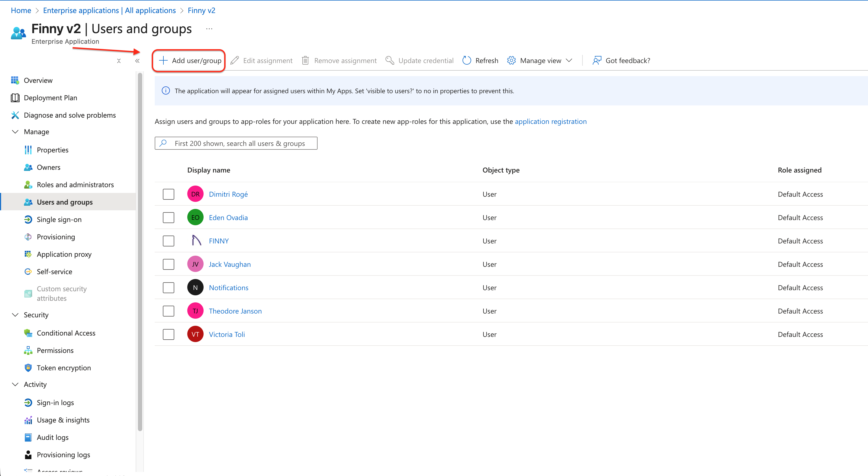The width and height of the screenshot is (868, 476).
Task: Collapse the Activity section chevron
Action: 15,385
